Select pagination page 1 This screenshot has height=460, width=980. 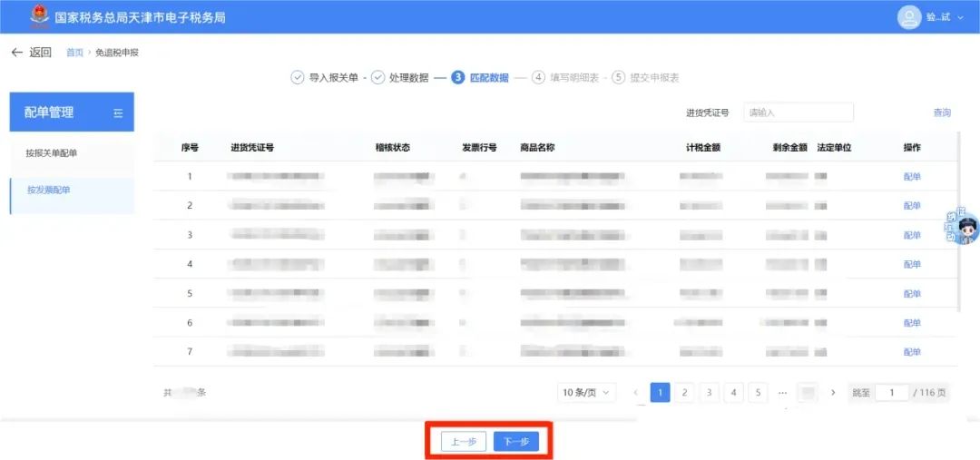tap(660, 393)
